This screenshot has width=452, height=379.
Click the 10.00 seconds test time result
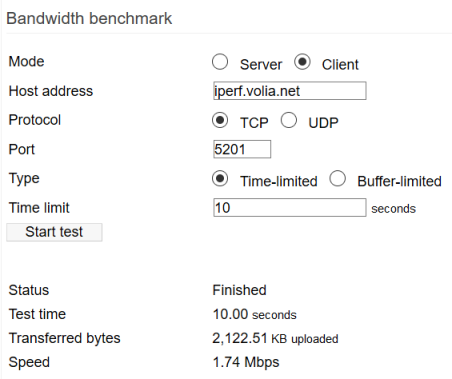point(255,314)
